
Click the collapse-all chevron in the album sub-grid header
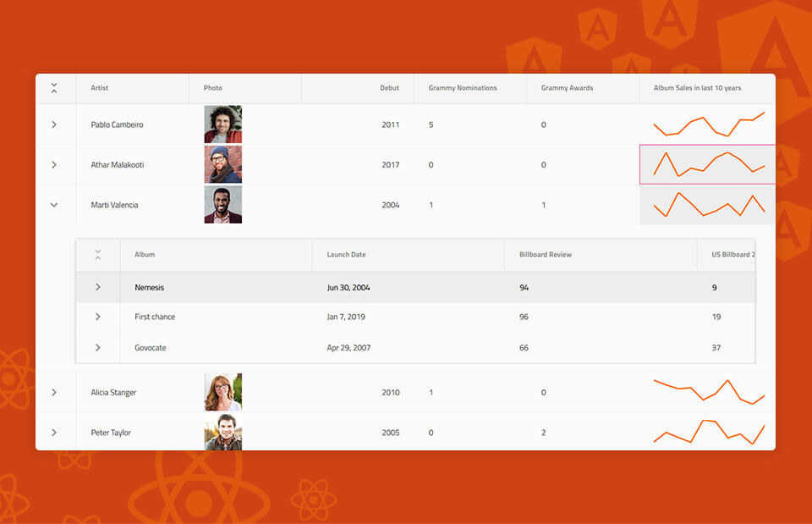click(98, 254)
